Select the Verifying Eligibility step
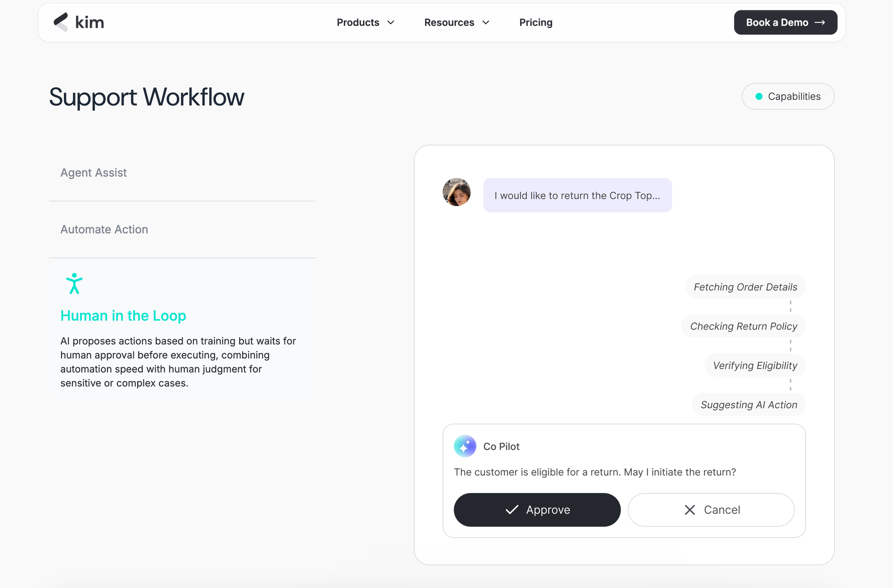Image resolution: width=893 pixels, height=588 pixels. pos(755,365)
